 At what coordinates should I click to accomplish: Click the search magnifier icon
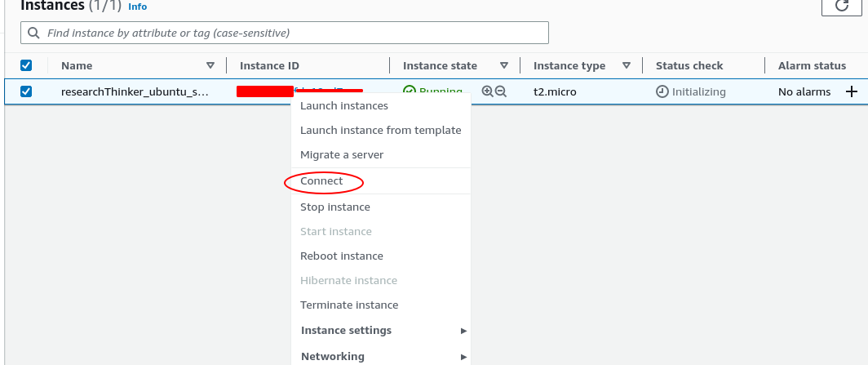tap(33, 33)
